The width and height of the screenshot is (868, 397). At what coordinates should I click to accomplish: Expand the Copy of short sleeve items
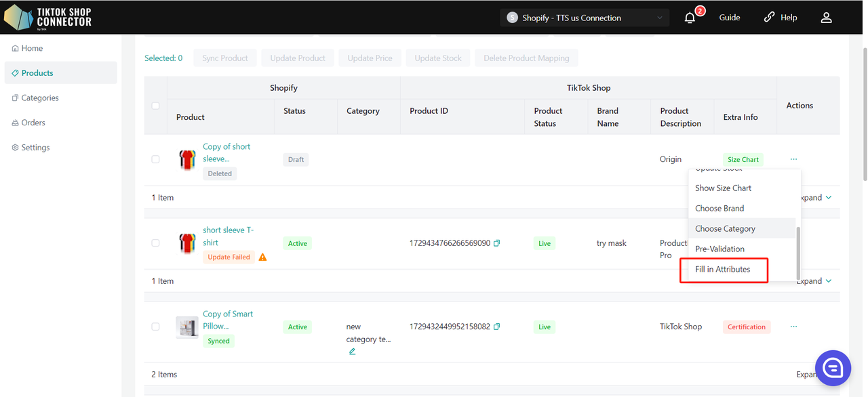click(x=815, y=198)
